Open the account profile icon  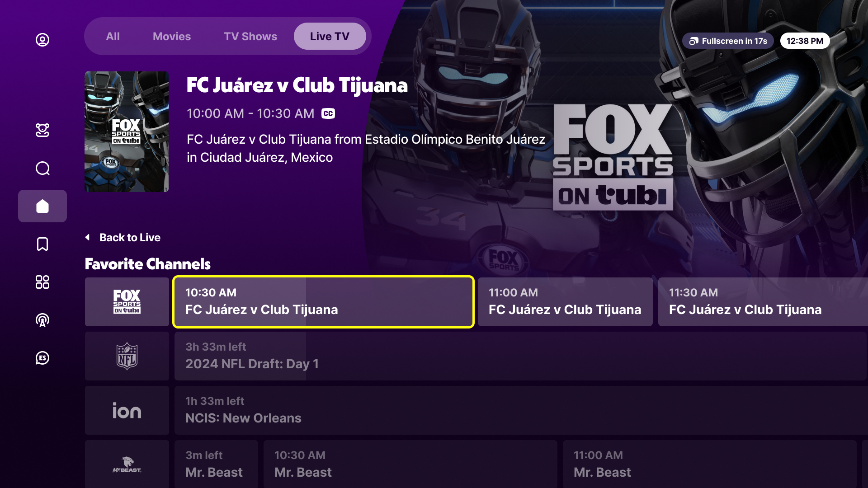[x=42, y=40]
